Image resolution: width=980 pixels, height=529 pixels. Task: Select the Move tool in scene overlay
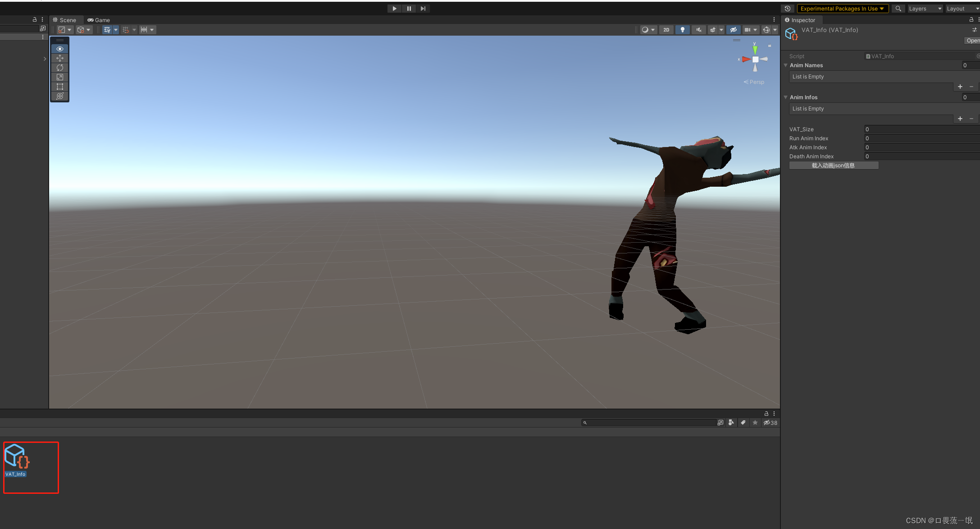pyautogui.click(x=60, y=58)
